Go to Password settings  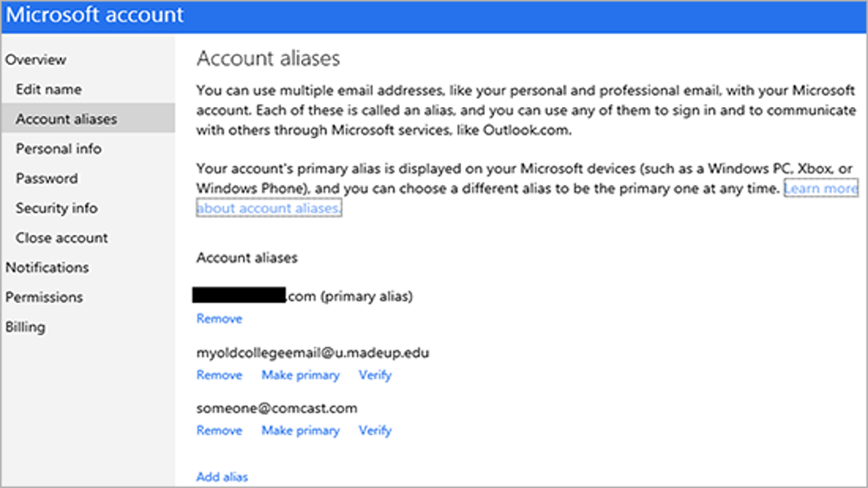[x=47, y=178]
